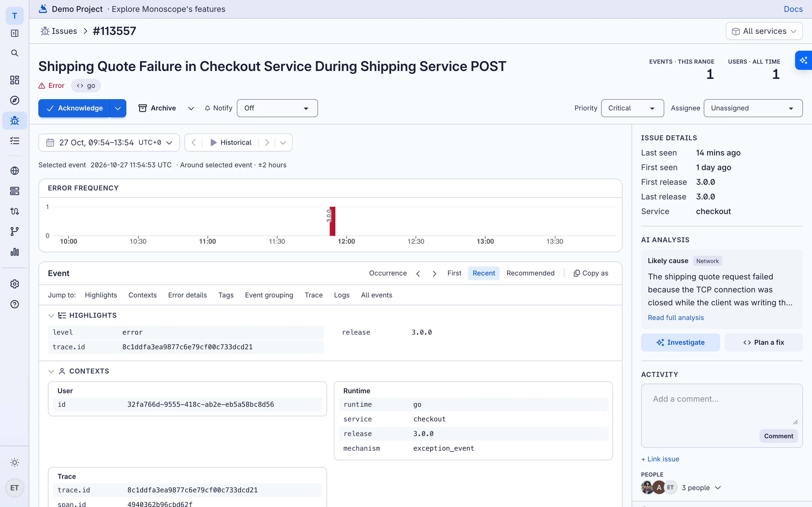Screen dimensions: 812x507
Task: Click the git branch icon in sidebar
Action: coord(14,231)
